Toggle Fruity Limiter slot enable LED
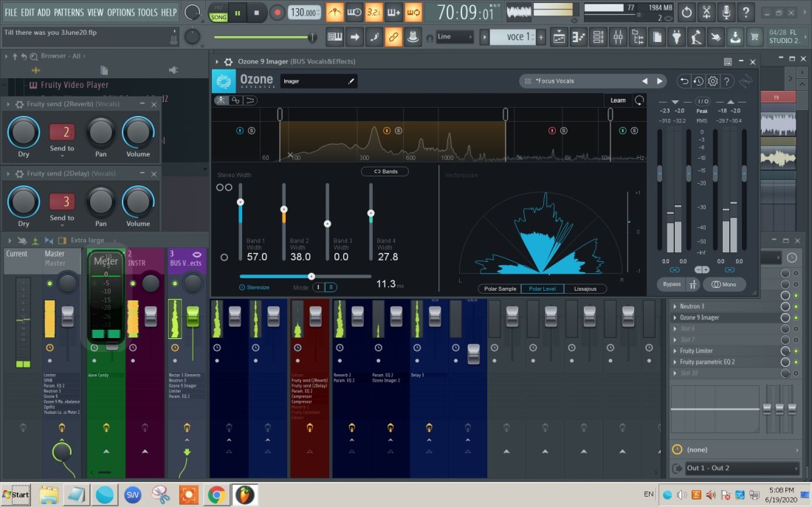The width and height of the screenshot is (812, 507). (796, 351)
